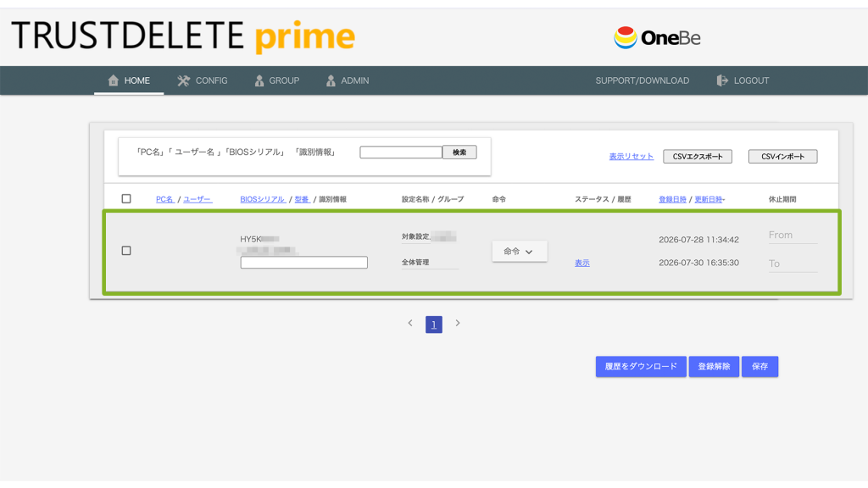Click the search text field
Screen dimensions: 868x488
[401, 152]
